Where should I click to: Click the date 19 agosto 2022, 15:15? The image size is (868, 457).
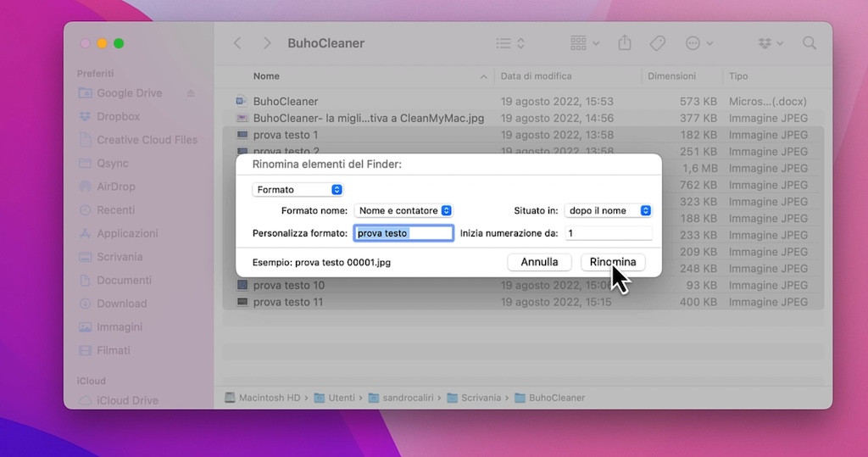(x=556, y=302)
